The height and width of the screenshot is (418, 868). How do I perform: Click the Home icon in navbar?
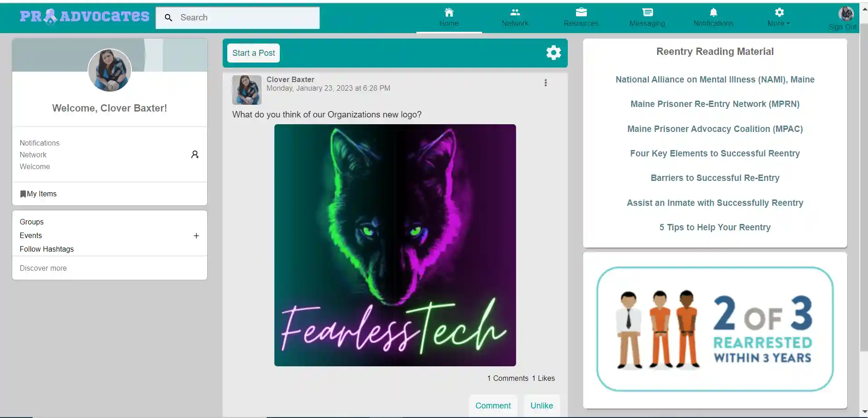(x=449, y=13)
